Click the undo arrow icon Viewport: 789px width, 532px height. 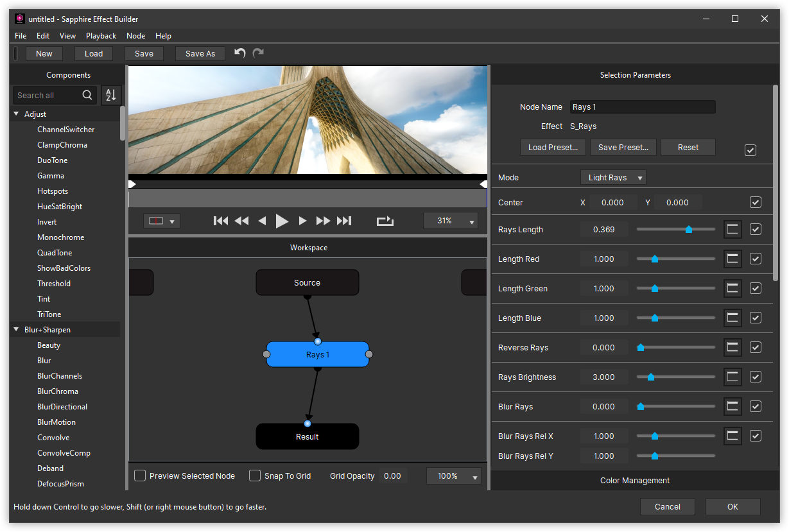240,53
